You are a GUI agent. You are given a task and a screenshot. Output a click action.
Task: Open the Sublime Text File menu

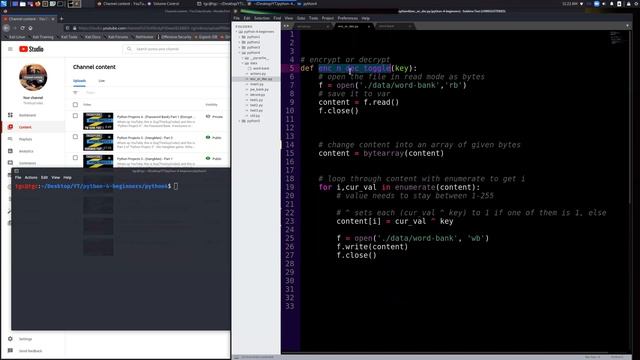pos(237,18)
